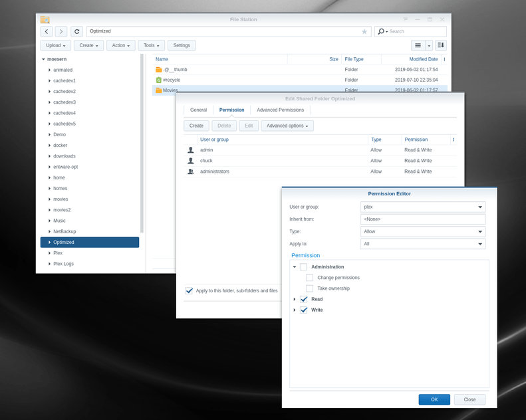Refresh the File Station folder view
This screenshot has width=526, height=420.
(x=77, y=31)
